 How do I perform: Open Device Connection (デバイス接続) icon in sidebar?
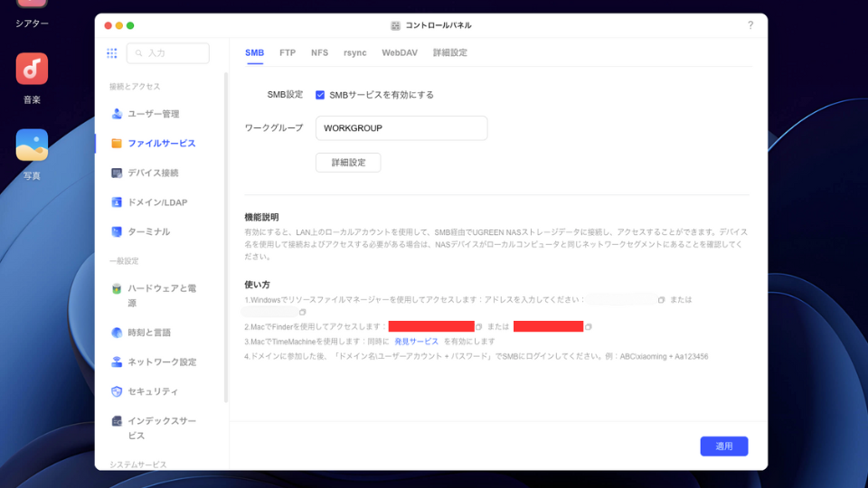[x=117, y=173]
